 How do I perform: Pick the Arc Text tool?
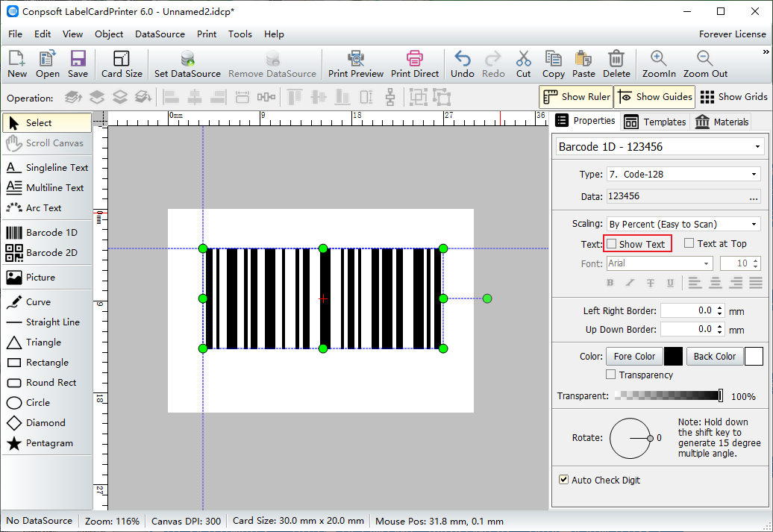point(47,208)
